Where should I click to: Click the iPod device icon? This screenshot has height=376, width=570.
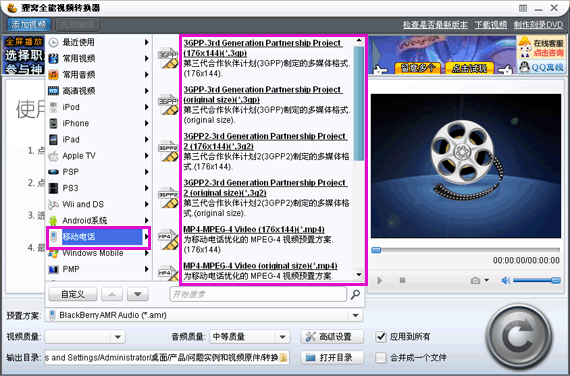[53, 107]
